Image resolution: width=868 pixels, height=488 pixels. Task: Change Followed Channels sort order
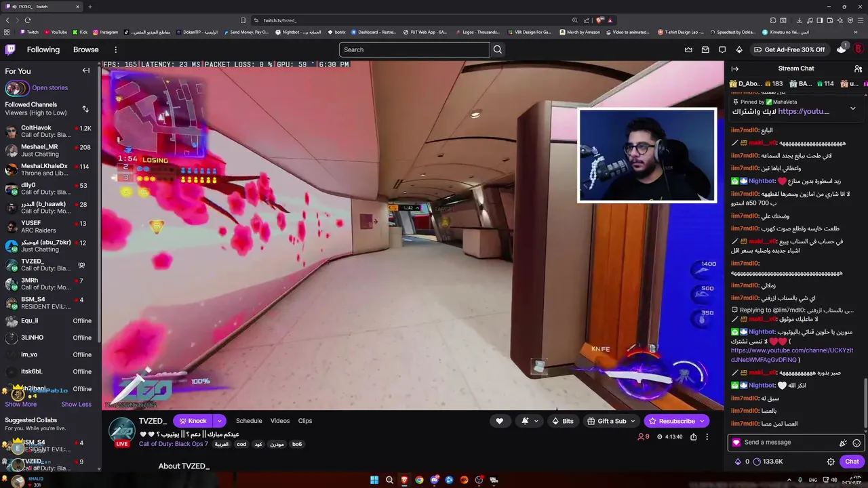point(85,108)
